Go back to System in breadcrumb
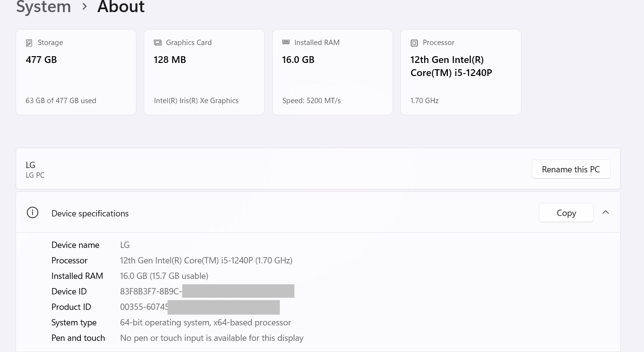Image resolution: width=644 pixels, height=352 pixels. 44,7
